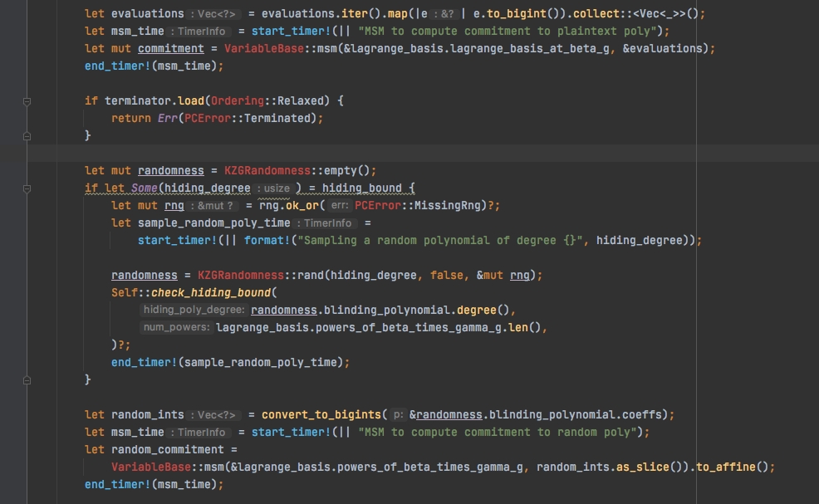The width and height of the screenshot is (819, 504).
Task: Click the 'p:' parameter hint
Action: click(398, 415)
